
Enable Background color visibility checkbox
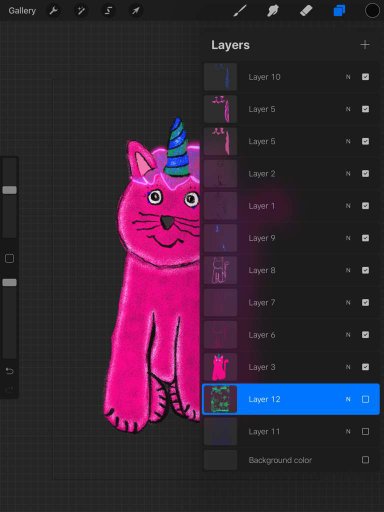[x=365, y=460]
